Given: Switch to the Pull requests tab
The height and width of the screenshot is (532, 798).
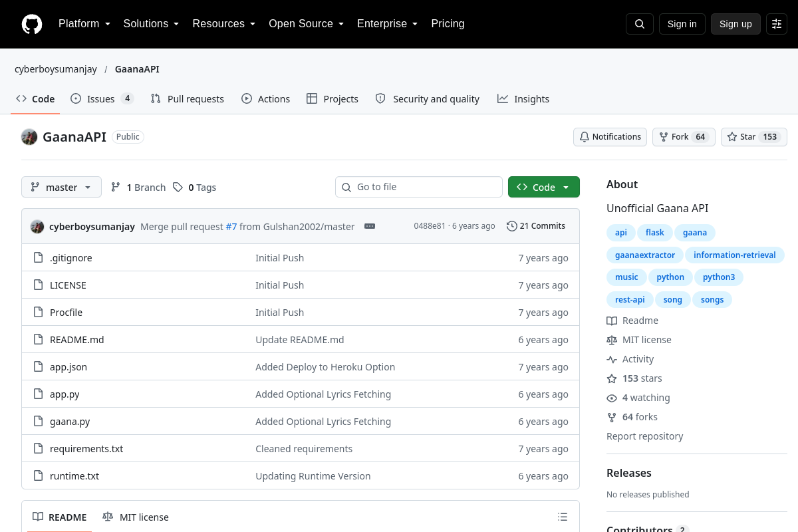Looking at the screenshot, I should (188, 98).
